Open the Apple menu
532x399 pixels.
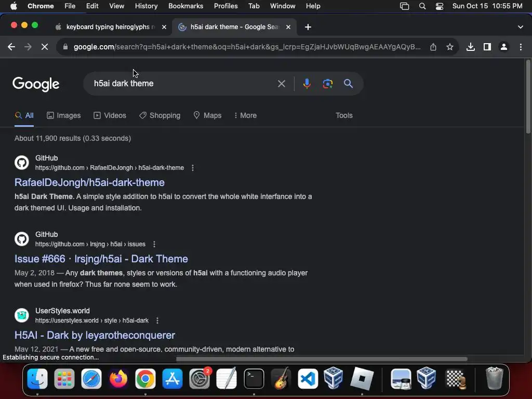click(14, 6)
